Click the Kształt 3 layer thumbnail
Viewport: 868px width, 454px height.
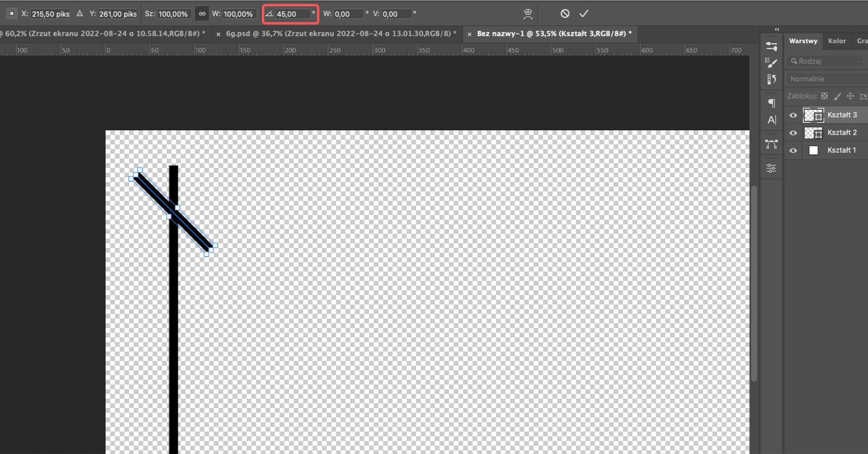[x=813, y=115]
